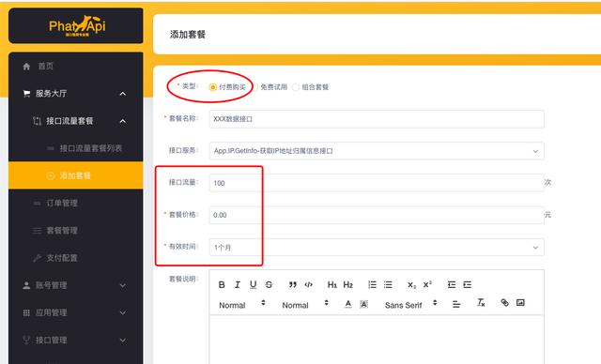
Task: Decrease indent with the outdent icon
Action: [452, 284]
